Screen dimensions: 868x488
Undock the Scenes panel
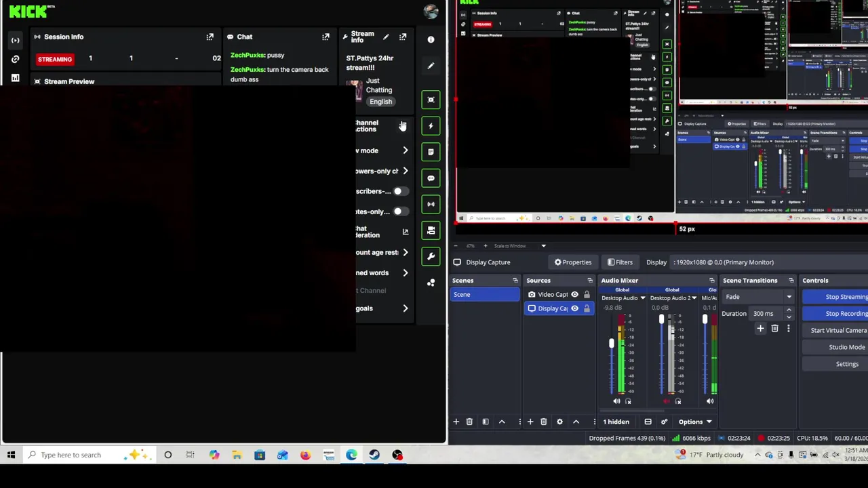[x=515, y=281]
